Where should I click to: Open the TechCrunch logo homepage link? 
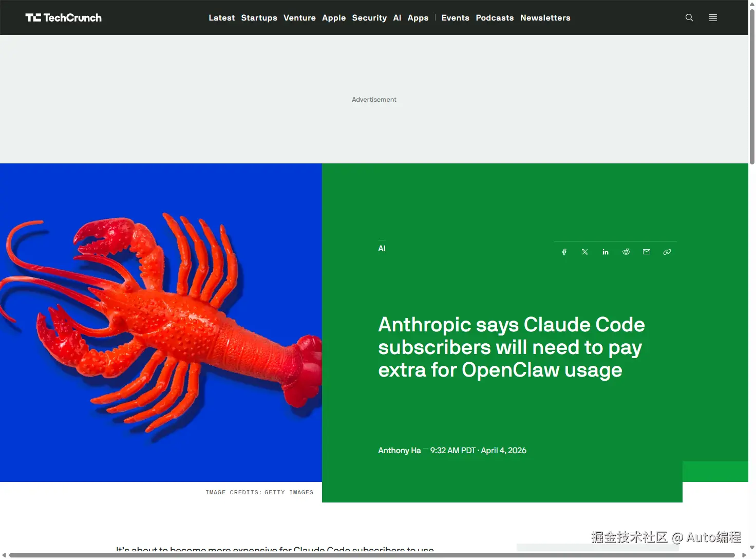click(x=63, y=17)
